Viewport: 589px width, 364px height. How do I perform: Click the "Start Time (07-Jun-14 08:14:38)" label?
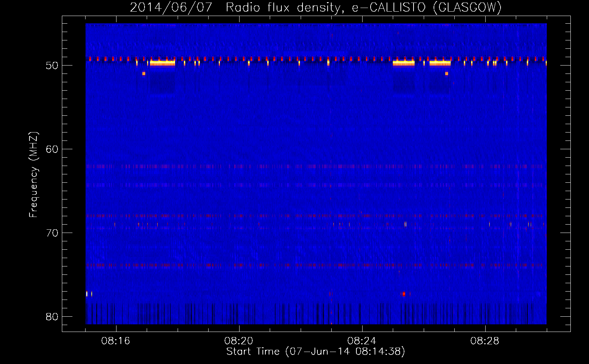pos(316,352)
